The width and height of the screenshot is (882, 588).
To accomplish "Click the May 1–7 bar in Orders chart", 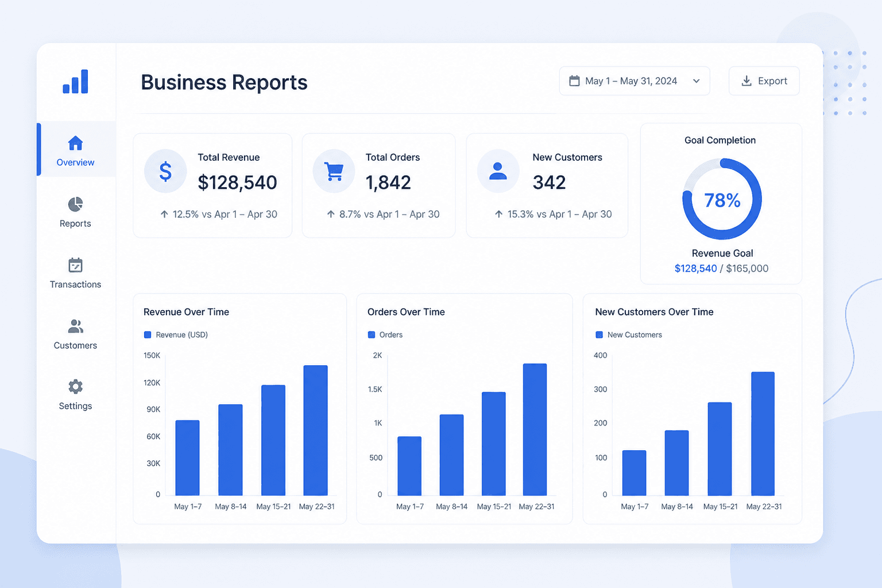I will [x=409, y=466].
